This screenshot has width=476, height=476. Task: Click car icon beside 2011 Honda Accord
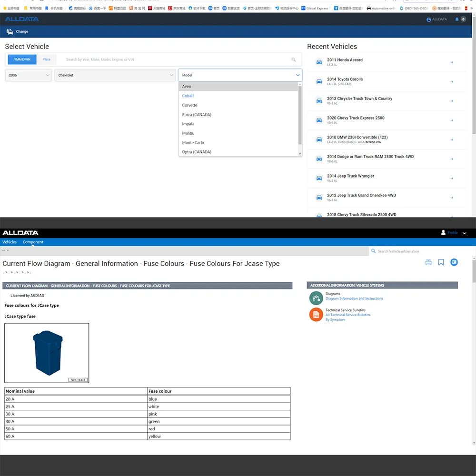coord(319,62)
